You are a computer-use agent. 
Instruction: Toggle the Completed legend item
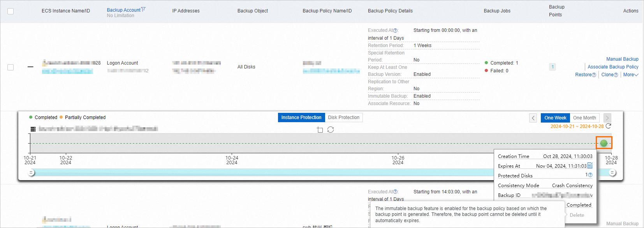[43, 118]
